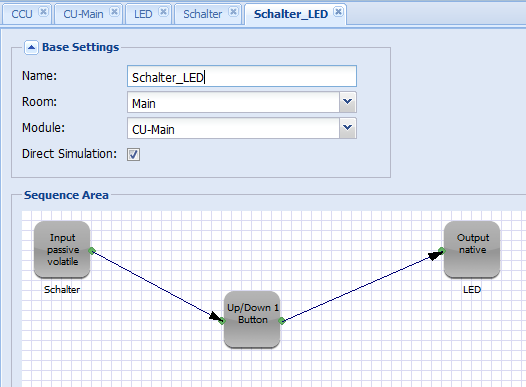526x387 pixels.
Task: Click the Name input field
Action: point(242,76)
